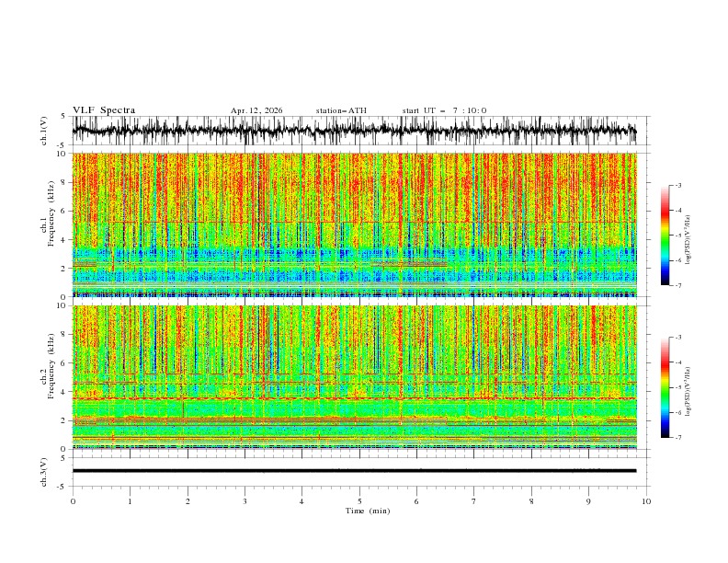Click the "-3" tick on ch.1 colorbar

pyautogui.click(x=677, y=185)
